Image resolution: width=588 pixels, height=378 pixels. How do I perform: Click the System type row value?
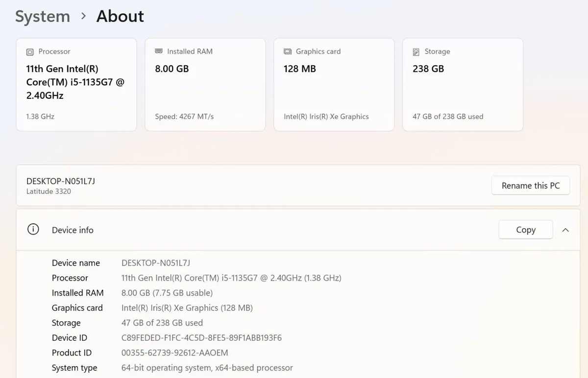coord(207,368)
